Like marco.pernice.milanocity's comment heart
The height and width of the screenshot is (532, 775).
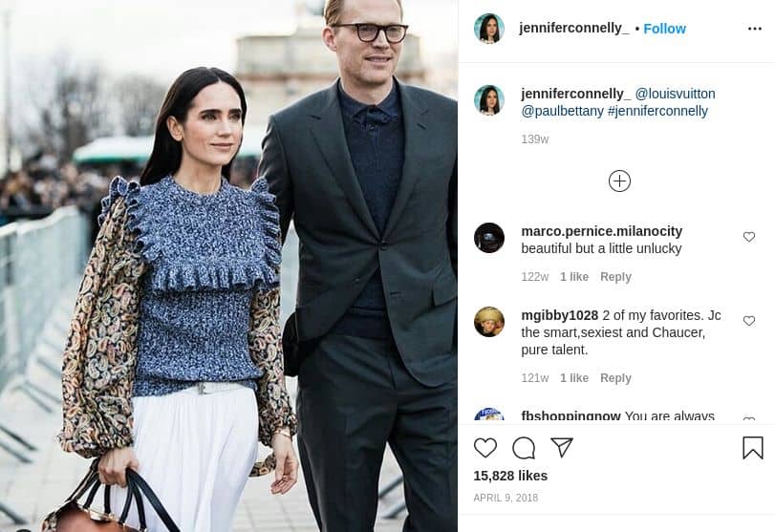[749, 237]
